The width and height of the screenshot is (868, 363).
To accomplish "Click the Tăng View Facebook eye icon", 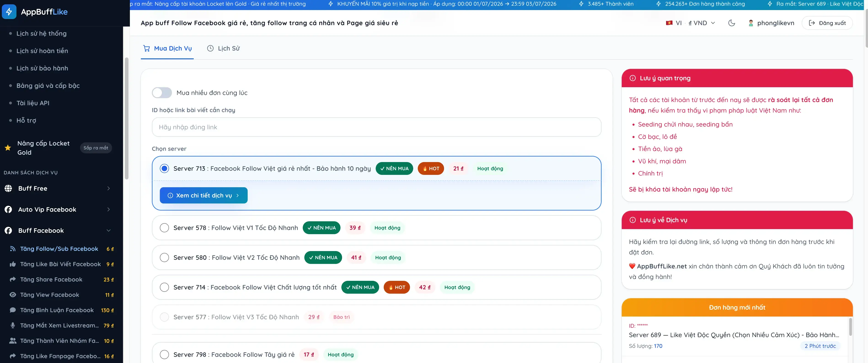I will [13, 295].
